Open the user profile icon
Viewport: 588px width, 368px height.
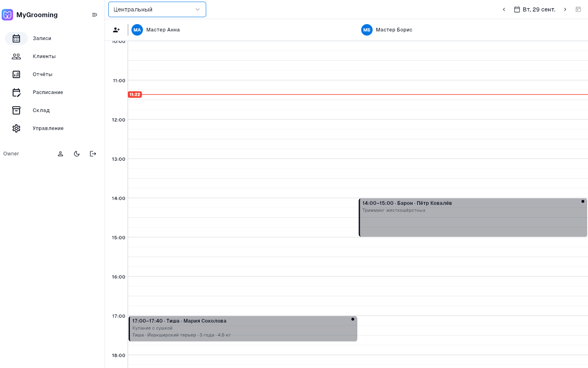[60, 154]
